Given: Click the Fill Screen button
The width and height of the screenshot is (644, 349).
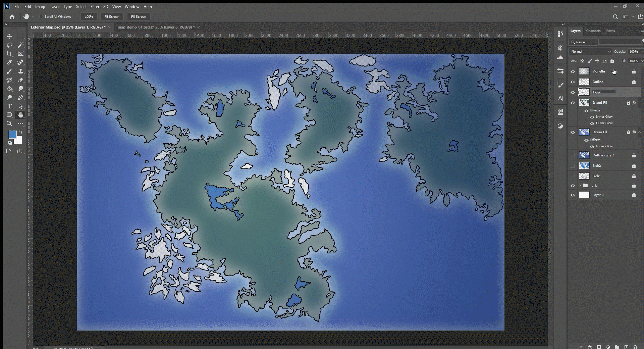Looking at the screenshot, I should pyautogui.click(x=138, y=16).
